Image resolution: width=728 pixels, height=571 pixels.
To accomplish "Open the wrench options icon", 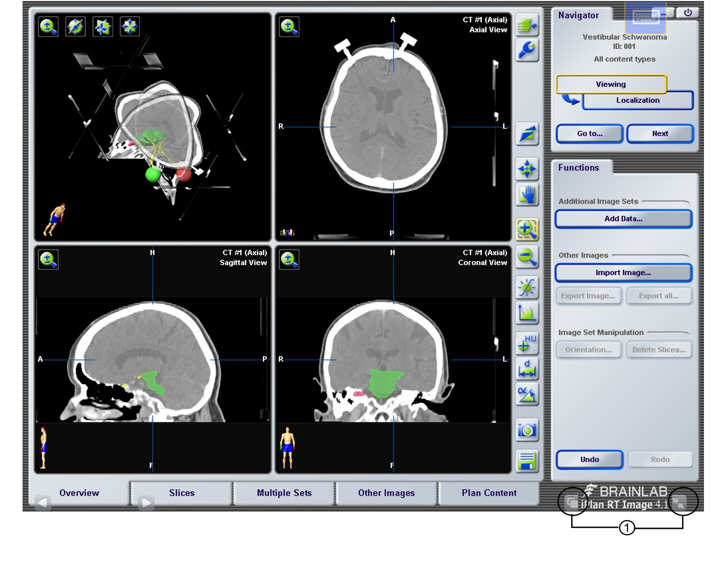I will [527, 50].
